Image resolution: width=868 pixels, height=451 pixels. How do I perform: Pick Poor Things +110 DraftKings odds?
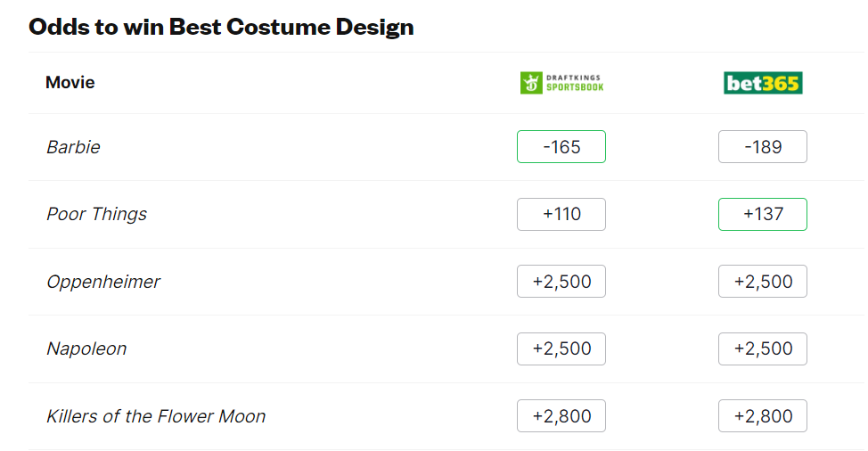pos(561,215)
